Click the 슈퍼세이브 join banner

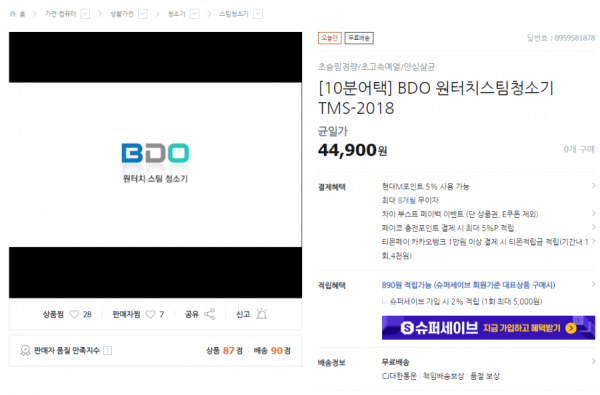[488, 328]
